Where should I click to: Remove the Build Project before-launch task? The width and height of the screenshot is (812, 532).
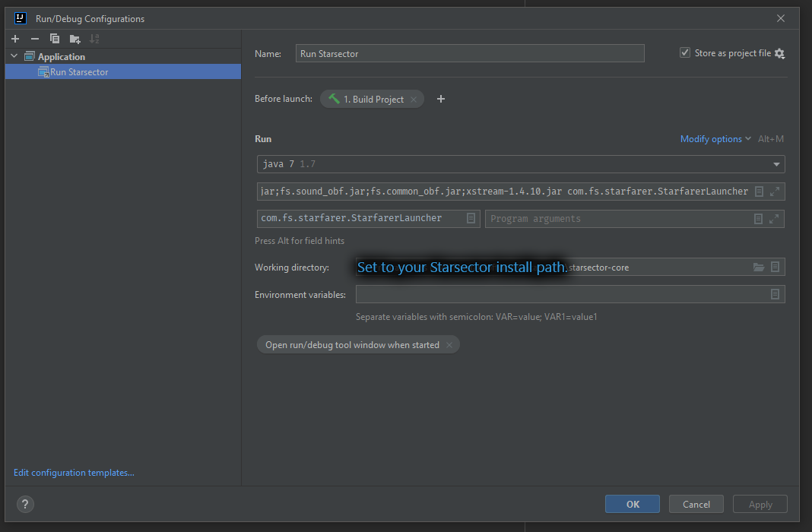click(414, 100)
